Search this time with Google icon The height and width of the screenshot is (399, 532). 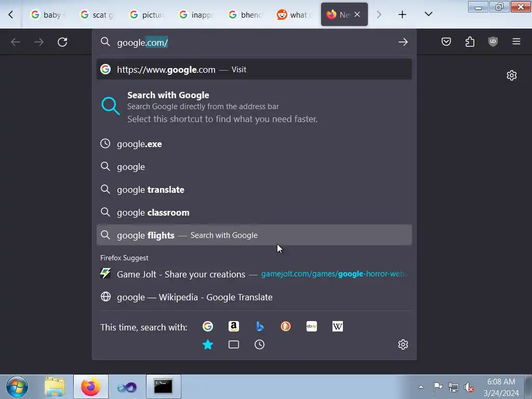tap(208, 326)
